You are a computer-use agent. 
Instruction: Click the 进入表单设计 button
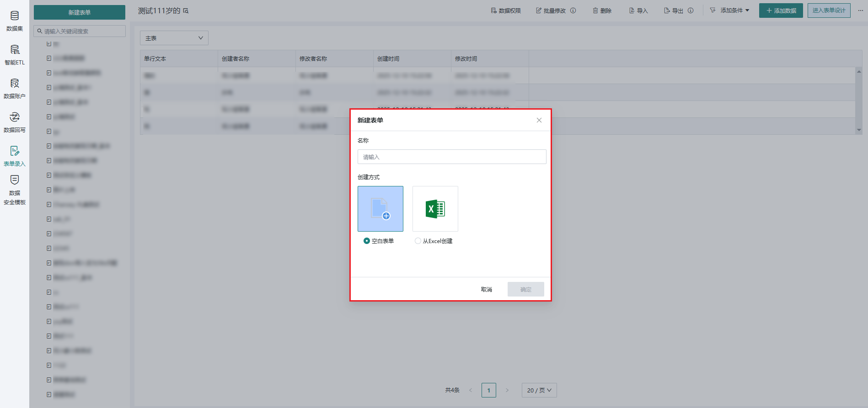[828, 11]
